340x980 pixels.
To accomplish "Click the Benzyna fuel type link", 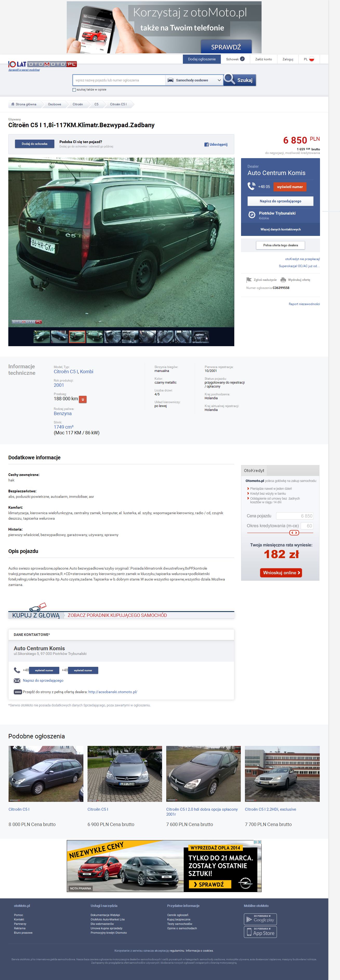I will pyautogui.click(x=63, y=414).
